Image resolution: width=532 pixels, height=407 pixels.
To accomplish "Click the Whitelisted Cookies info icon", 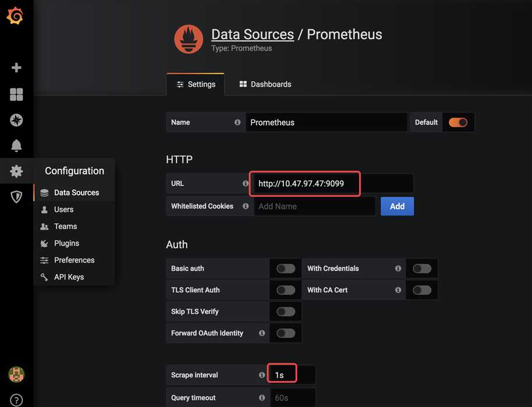I will click(246, 206).
